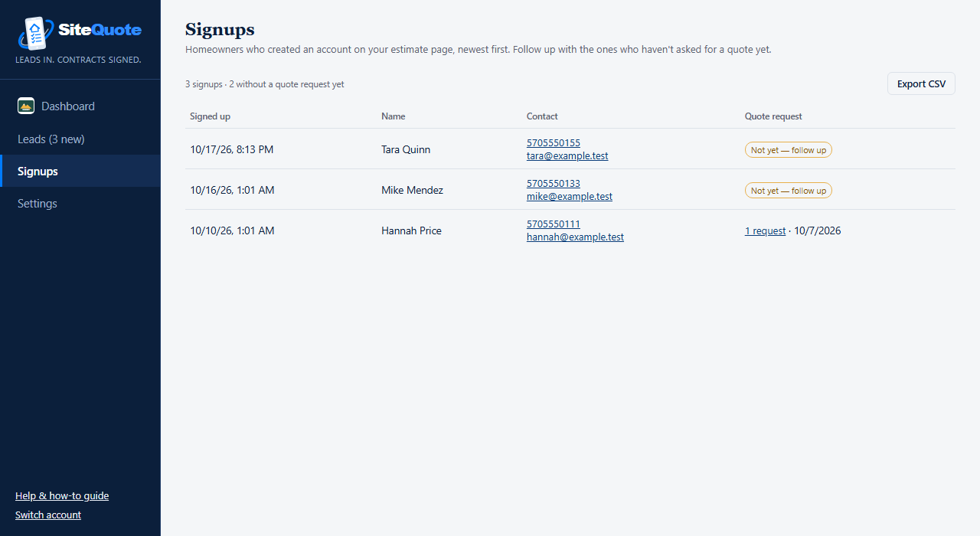Select the name Hannah Price

point(411,230)
